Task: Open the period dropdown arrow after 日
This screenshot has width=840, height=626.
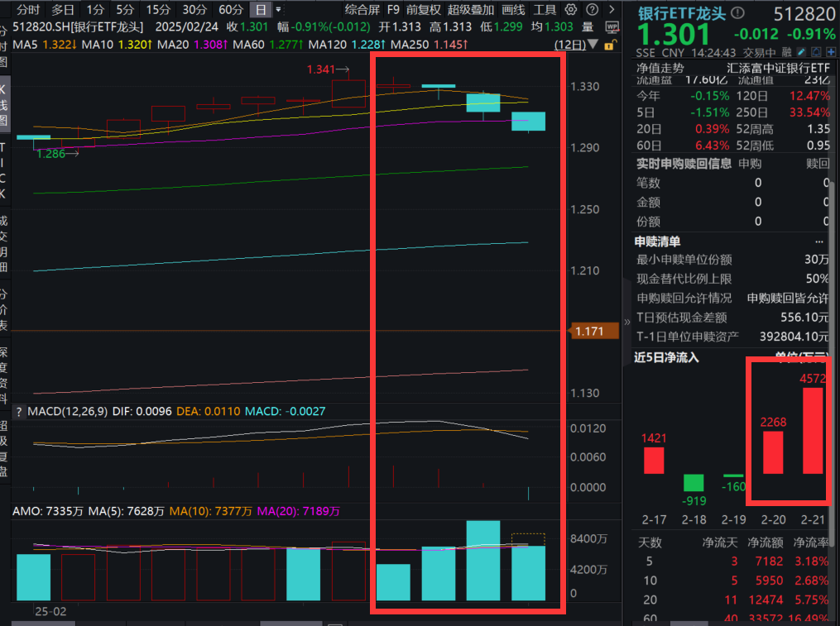Action: 278,10
